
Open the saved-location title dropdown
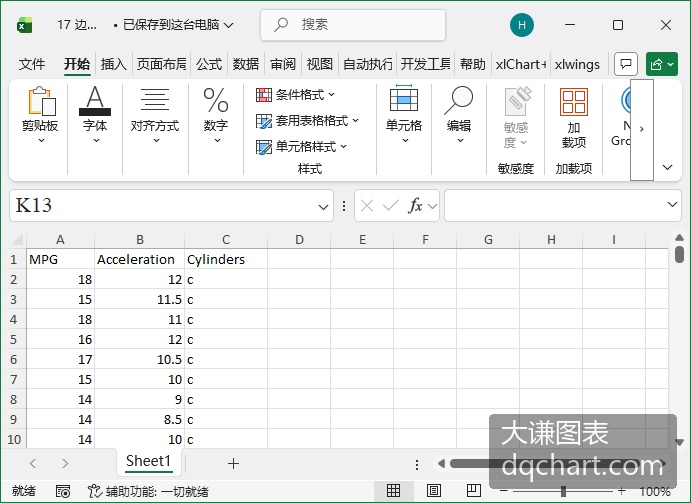pos(229,25)
